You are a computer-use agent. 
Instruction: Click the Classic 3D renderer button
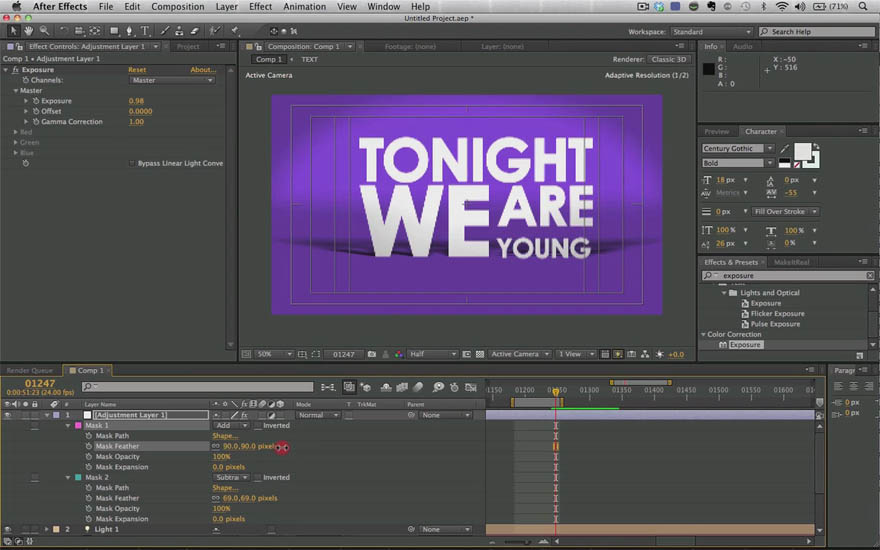click(x=668, y=59)
